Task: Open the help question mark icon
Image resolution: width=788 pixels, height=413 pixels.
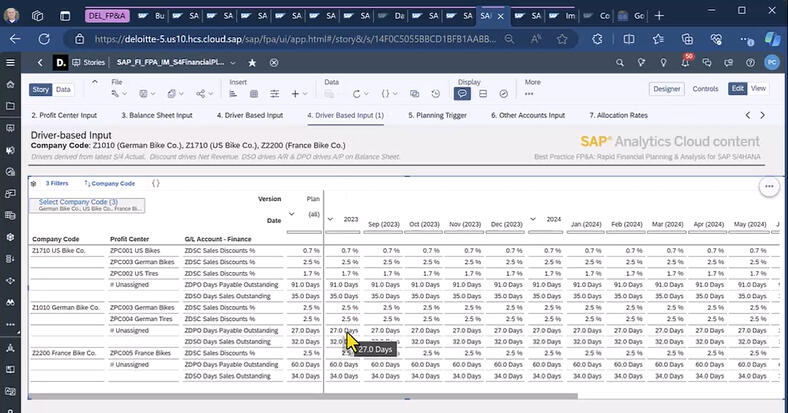Action: 750,63
